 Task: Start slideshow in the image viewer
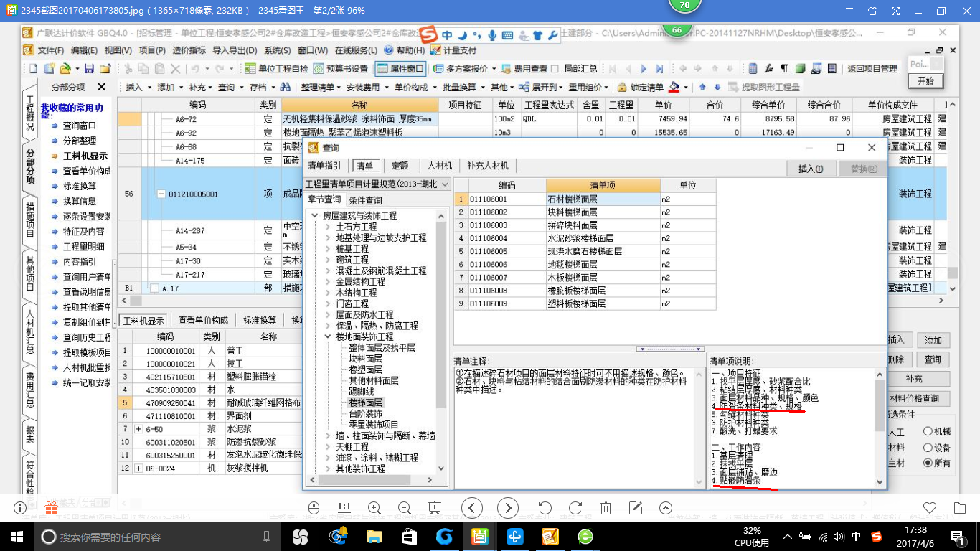(x=434, y=508)
